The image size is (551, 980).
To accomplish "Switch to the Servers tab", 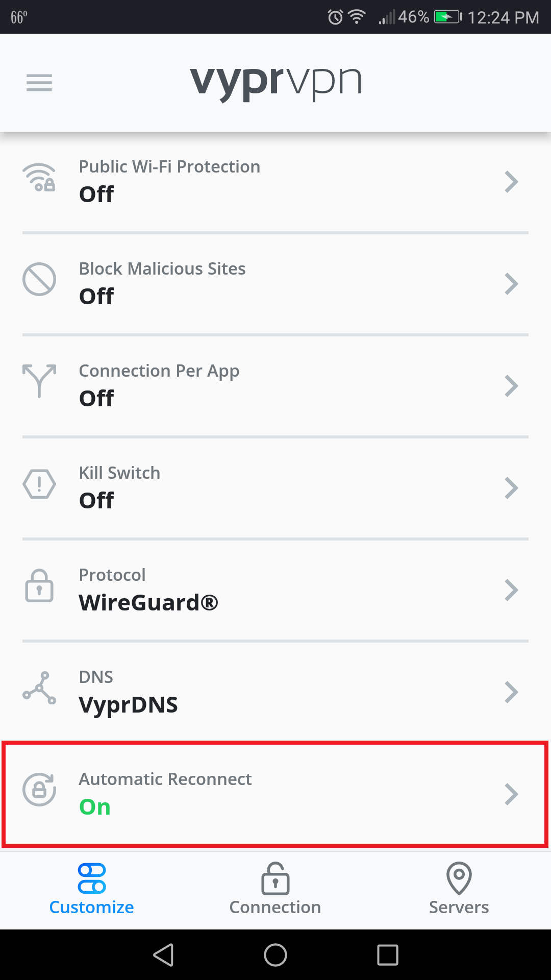I will [458, 891].
